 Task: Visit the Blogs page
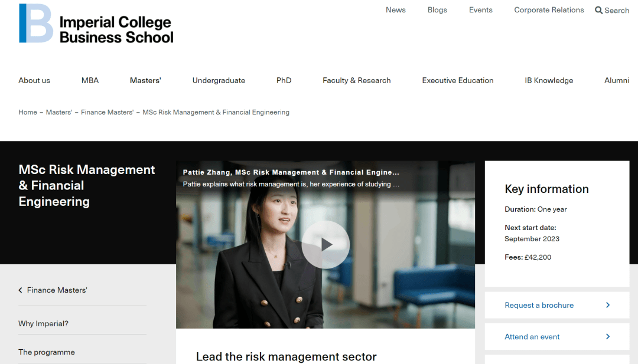click(x=437, y=10)
